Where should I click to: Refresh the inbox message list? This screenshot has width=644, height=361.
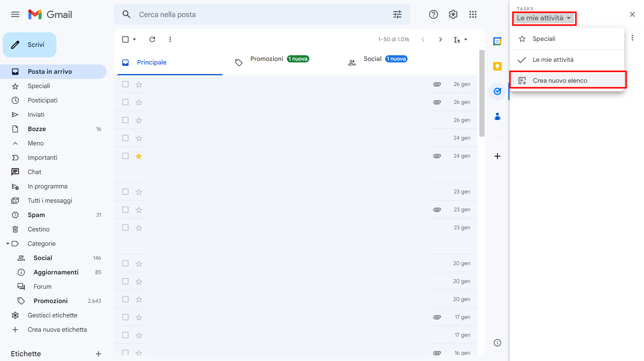(x=152, y=39)
